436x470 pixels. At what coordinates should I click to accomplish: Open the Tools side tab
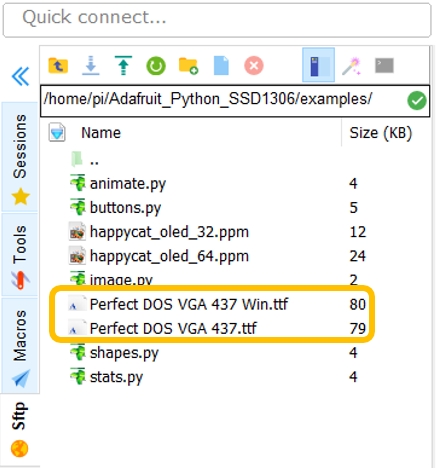coord(20,255)
